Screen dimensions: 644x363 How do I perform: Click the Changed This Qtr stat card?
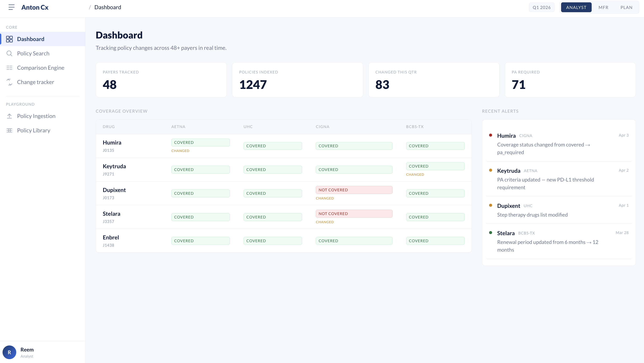(434, 80)
